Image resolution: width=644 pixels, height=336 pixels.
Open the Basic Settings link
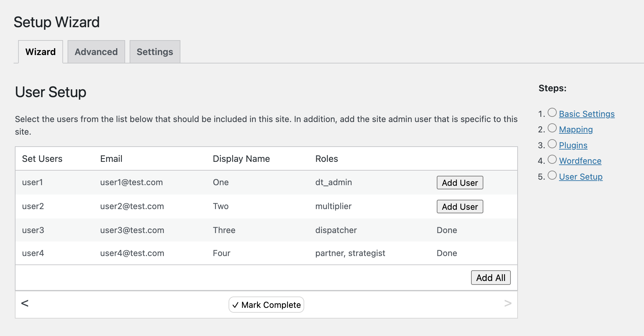click(587, 114)
